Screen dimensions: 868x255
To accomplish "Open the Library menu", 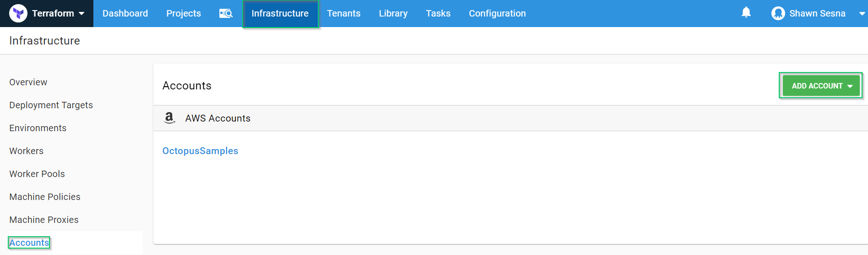I will pyautogui.click(x=393, y=13).
